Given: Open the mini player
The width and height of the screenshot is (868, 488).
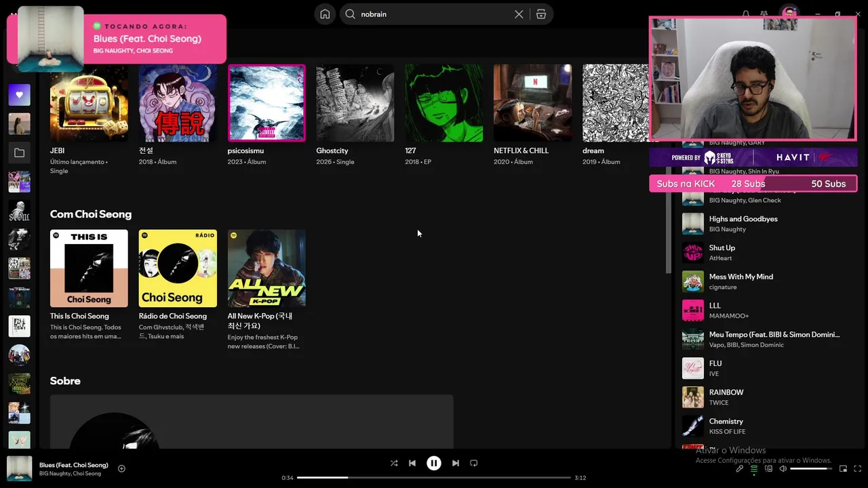Looking at the screenshot, I should pos(844,468).
